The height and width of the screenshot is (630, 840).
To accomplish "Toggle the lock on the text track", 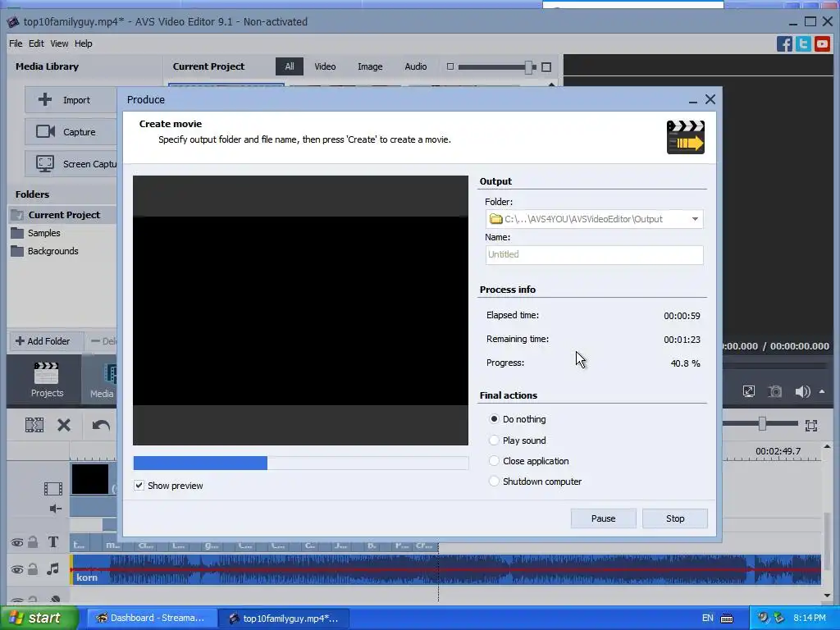I will [33, 542].
